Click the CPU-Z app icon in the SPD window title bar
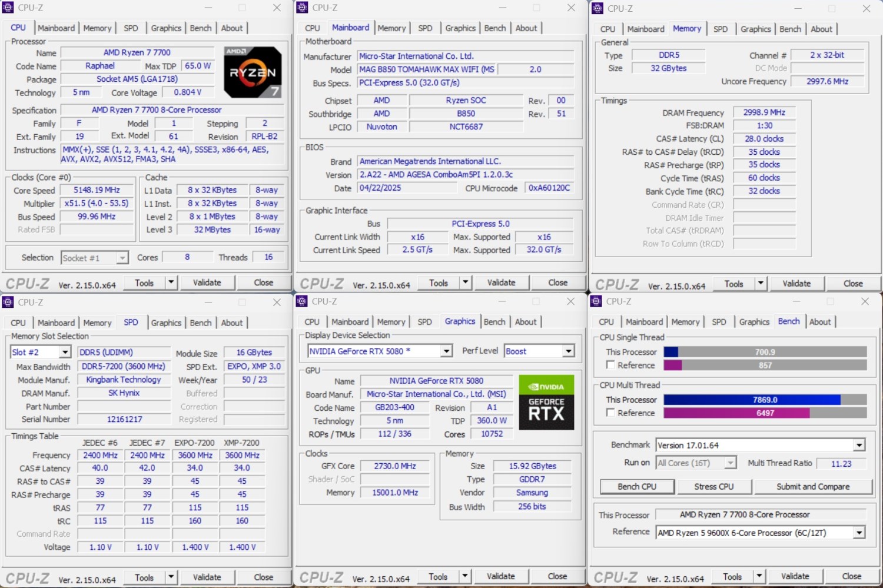The image size is (883, 588). coord(8,302)
